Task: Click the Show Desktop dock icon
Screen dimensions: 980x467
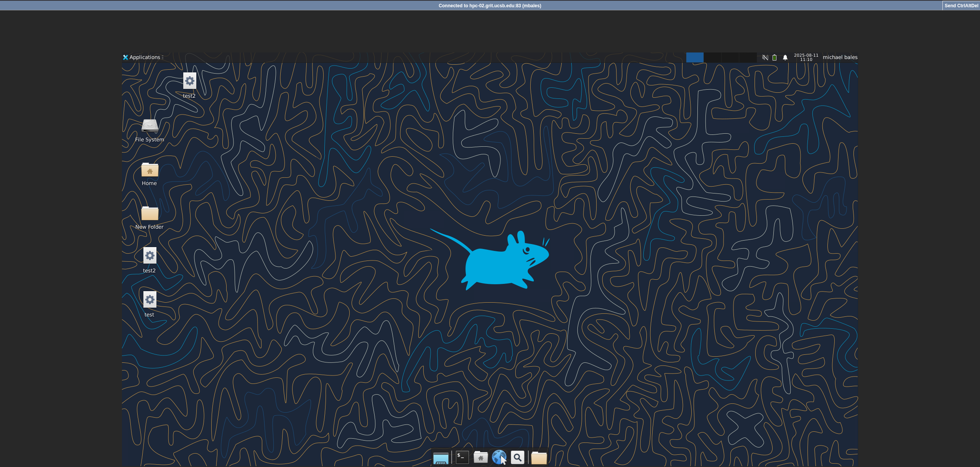Action: click(x=441, y=458)
